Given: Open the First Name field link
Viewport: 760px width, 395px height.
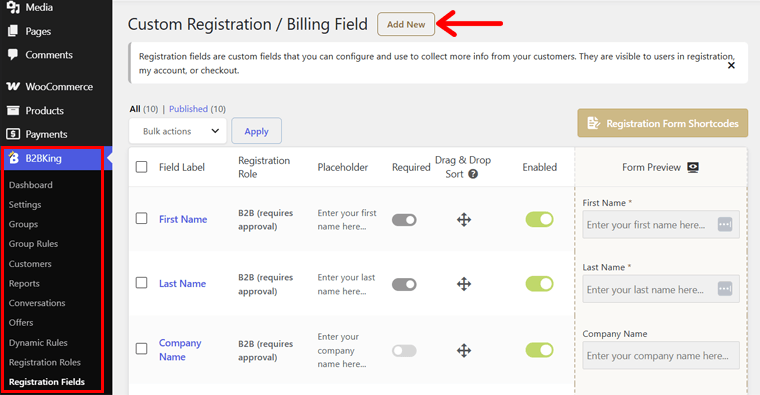Looking at the screenshot, I should click(x=183, y=219).
